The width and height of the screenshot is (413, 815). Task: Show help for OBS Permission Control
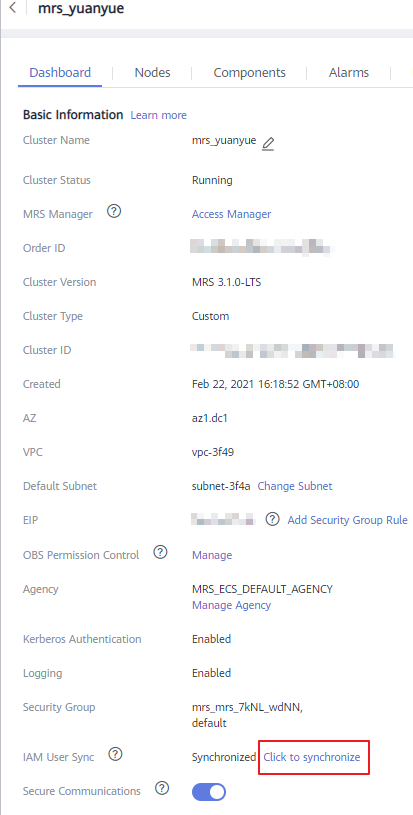click(x=161, y=553)
